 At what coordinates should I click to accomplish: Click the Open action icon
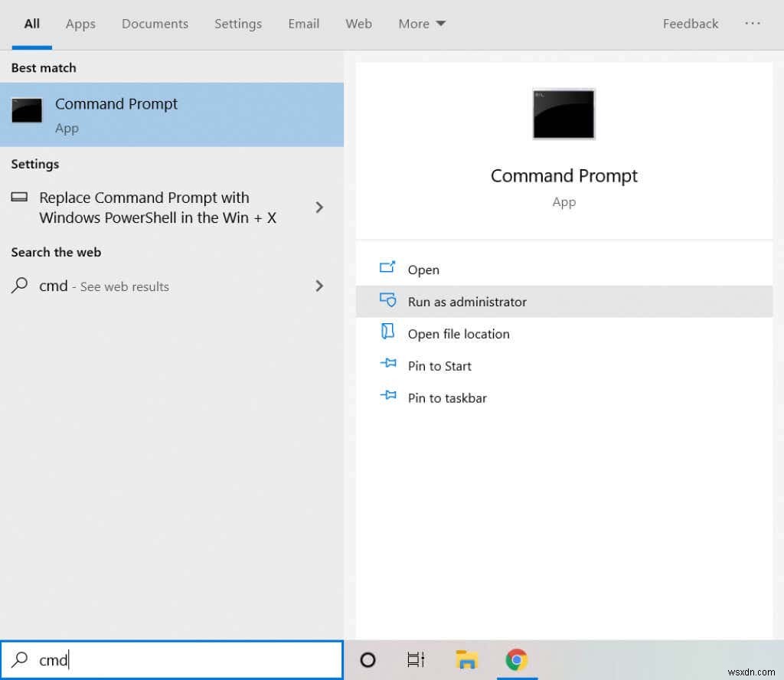[388, 269]
